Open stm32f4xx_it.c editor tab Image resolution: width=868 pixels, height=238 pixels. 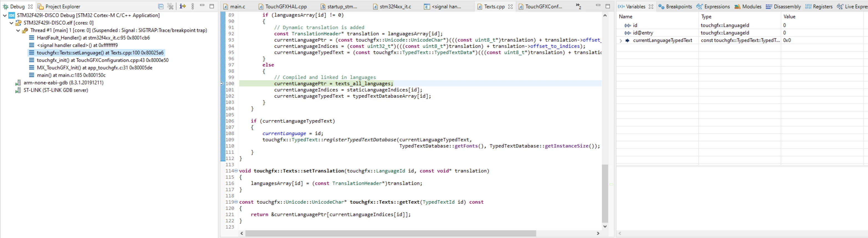(392, 6)
